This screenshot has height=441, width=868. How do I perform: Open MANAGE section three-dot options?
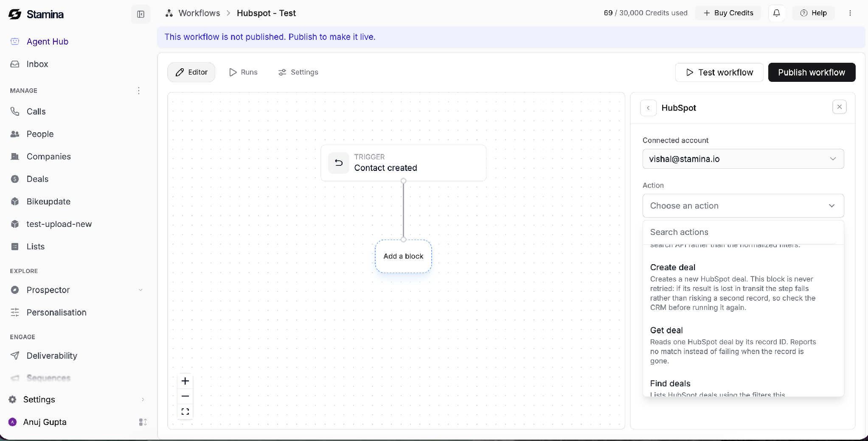pyautogui.click(x=139, y=91)
